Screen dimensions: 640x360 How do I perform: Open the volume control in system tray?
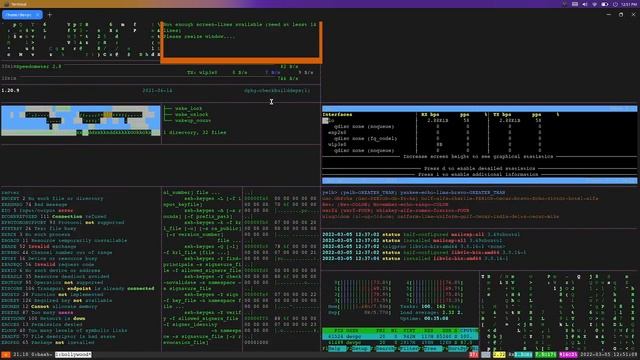[x=584, y=4]
